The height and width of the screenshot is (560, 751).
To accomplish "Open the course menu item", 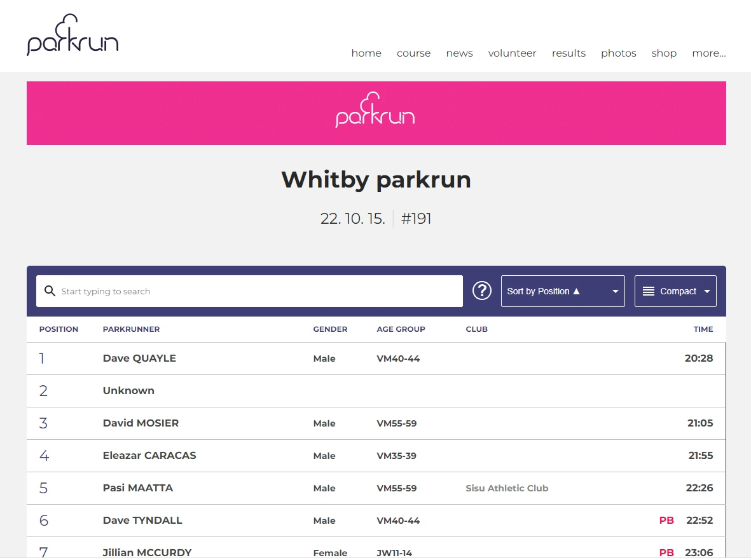I will click(x=414, y=53).
